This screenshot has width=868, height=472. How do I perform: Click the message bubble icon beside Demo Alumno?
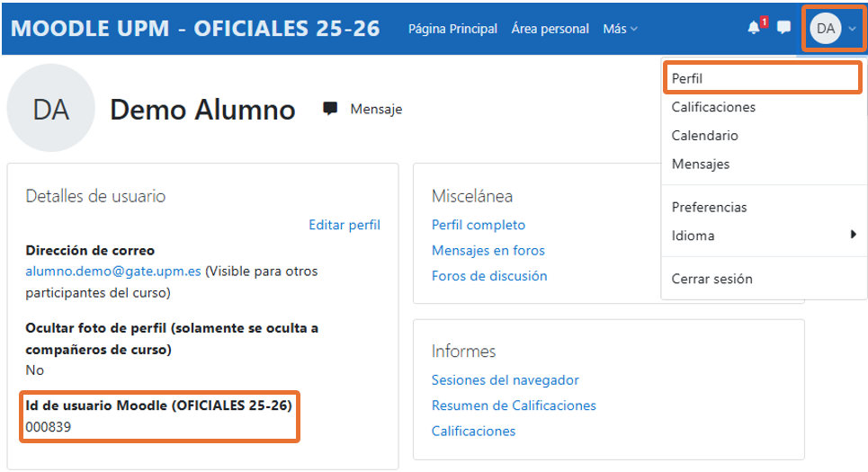(330, 109)
